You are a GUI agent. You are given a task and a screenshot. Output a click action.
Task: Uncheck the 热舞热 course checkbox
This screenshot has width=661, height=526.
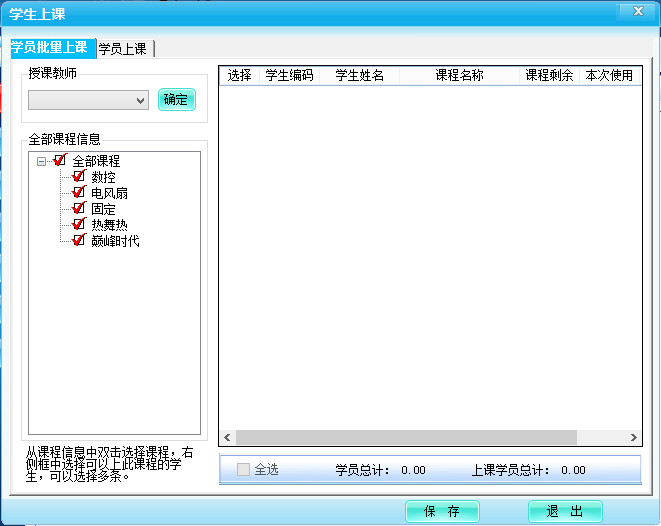pyautogui.click(x=79, y=224)
